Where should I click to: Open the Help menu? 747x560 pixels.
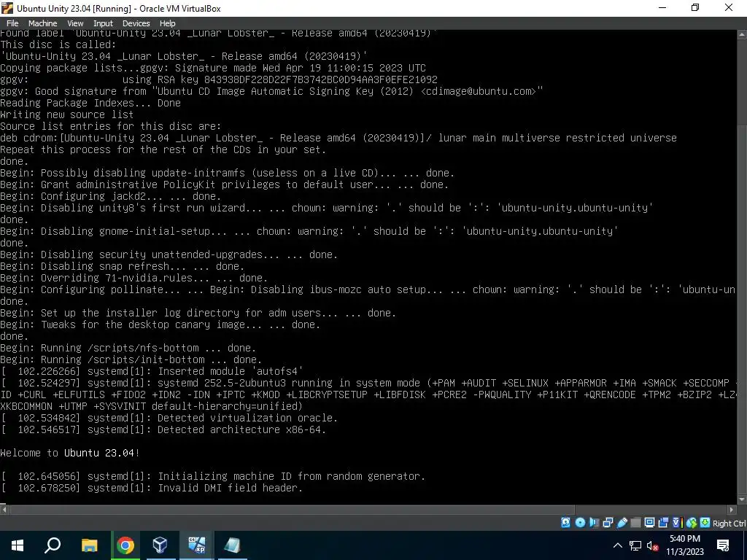click(167, 23)
